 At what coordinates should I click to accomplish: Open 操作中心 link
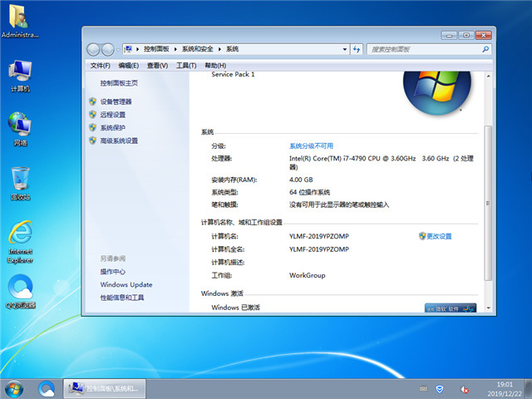point(113,272)
